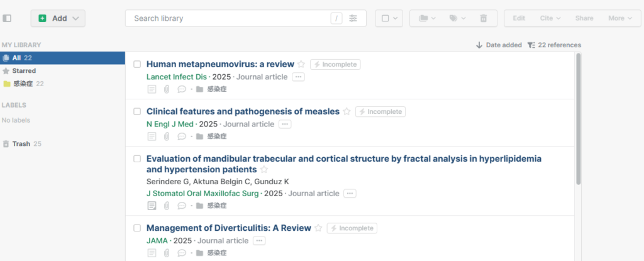644x261 pixels.
Task: Select the Human metapneumovirus reference checkbox
Action: tap(137, 64)
